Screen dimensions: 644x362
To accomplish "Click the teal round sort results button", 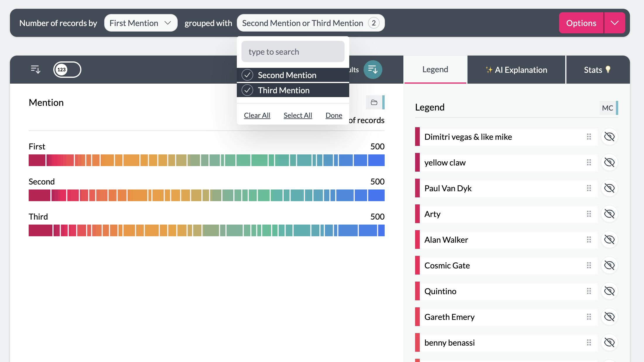I will click(x=373, y=70).
